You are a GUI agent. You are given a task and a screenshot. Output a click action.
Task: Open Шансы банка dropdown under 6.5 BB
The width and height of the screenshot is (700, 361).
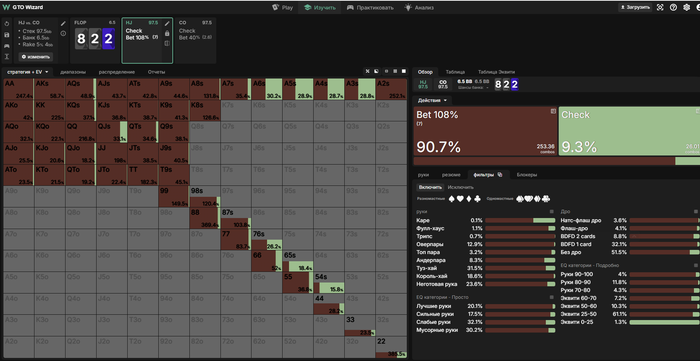[x=473, y=87]
